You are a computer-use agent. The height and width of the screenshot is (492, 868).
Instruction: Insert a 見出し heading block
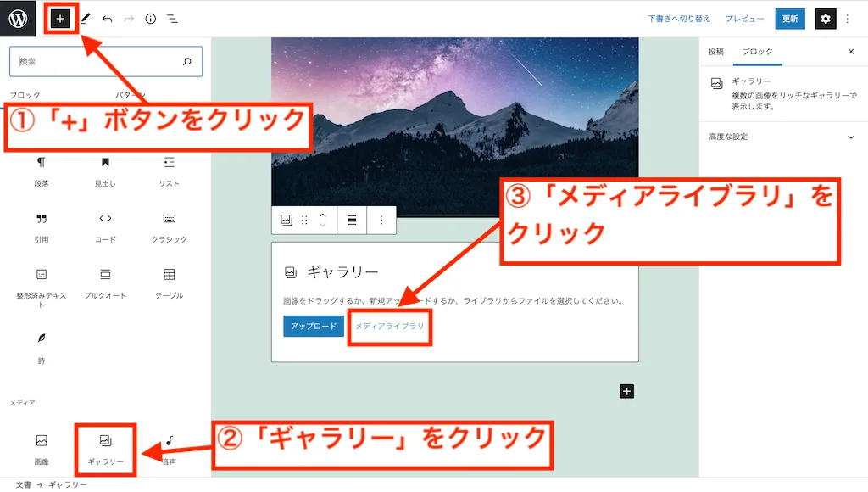105,171
